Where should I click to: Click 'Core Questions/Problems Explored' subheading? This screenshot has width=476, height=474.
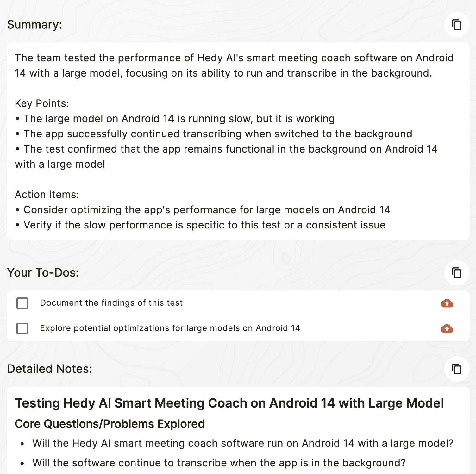point(110,424)
